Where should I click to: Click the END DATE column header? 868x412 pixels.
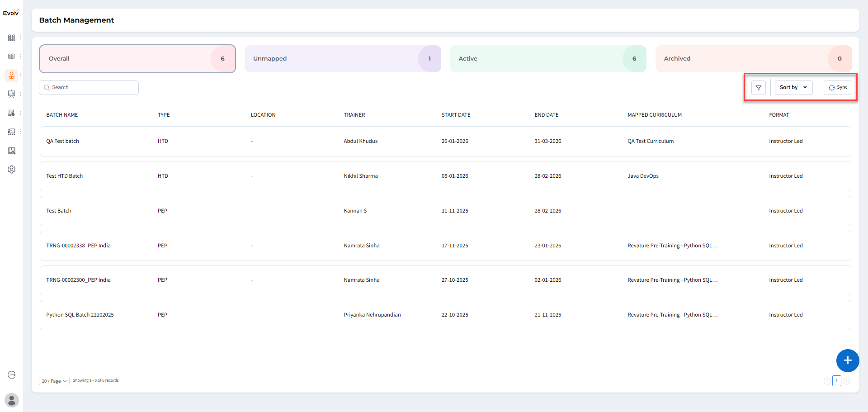click(x=546, y=115)
